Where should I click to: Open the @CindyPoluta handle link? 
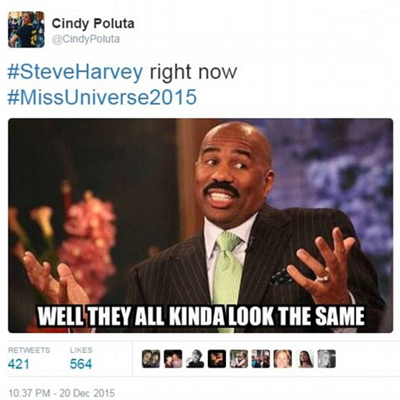[x=86, y=39]
